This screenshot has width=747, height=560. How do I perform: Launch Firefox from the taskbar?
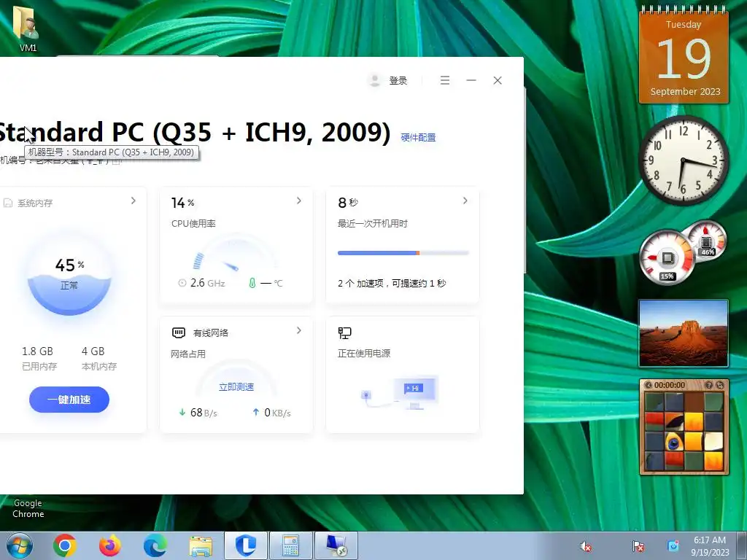point(110,545)
